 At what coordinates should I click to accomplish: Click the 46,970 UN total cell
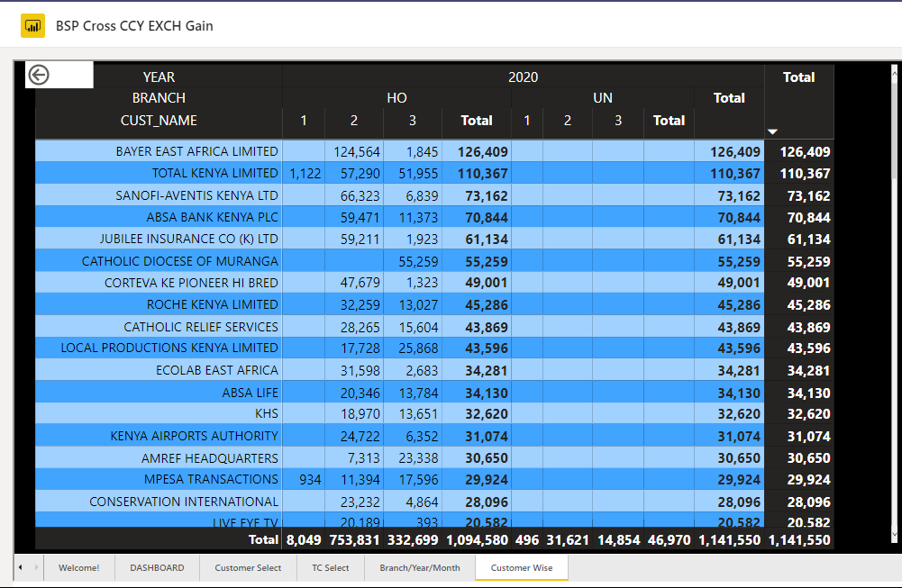click(669, 540)
